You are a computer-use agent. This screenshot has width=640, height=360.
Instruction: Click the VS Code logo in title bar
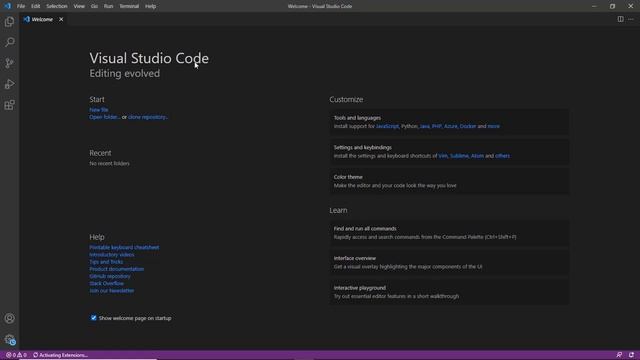click(7, 6)
